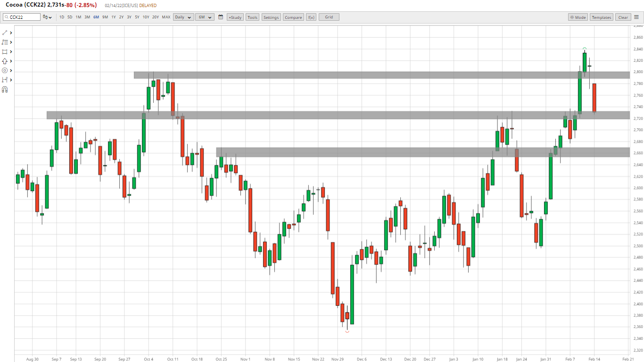Open chart Settings button
The width and height of the screenshot is (644, 362).
click(x=271, y=17)
